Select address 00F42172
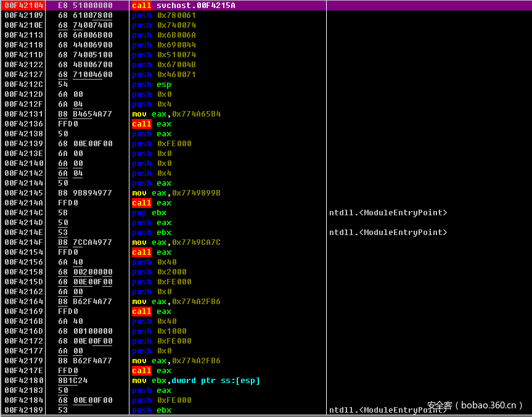Viewport: 532px width, 417px height. [24, 341]
